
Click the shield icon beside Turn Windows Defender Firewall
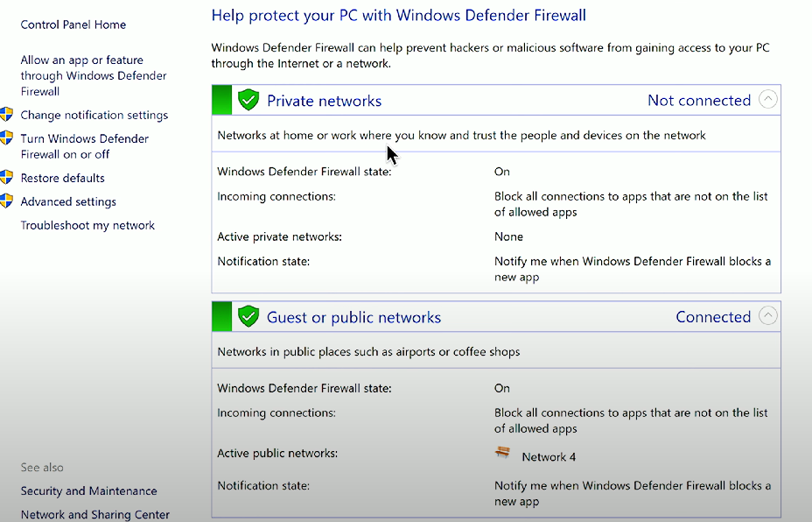pyautogui.click(x=6, y=138)
